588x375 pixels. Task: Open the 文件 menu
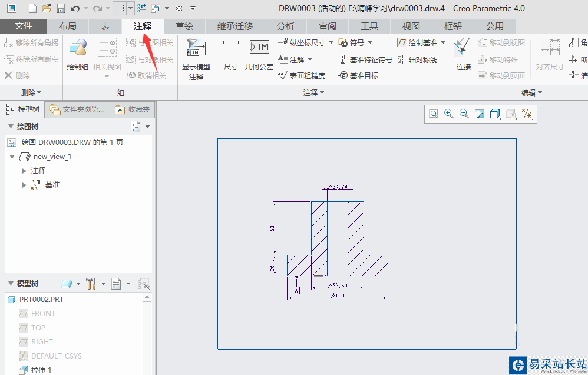coord(24,26)
